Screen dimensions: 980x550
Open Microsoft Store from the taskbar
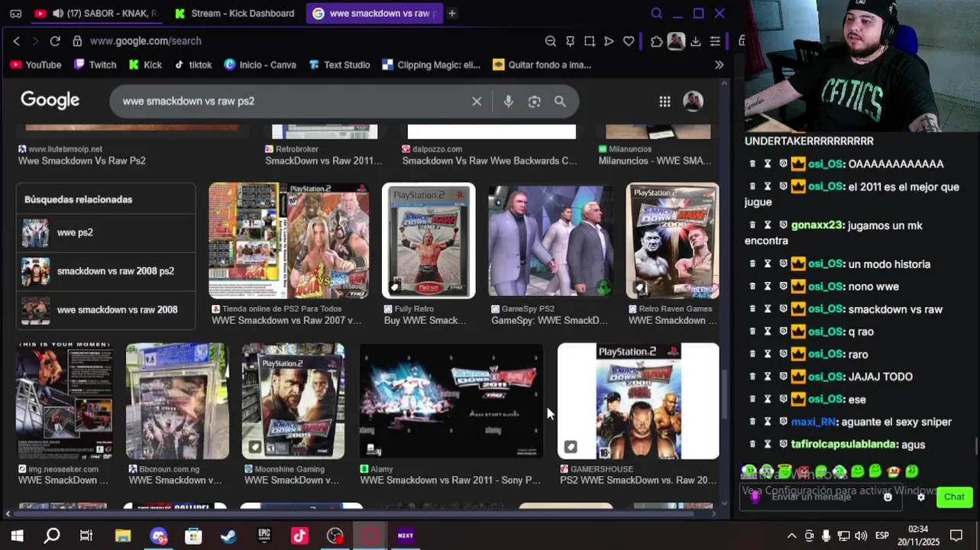pyautogui.click(x=193, y=535)
